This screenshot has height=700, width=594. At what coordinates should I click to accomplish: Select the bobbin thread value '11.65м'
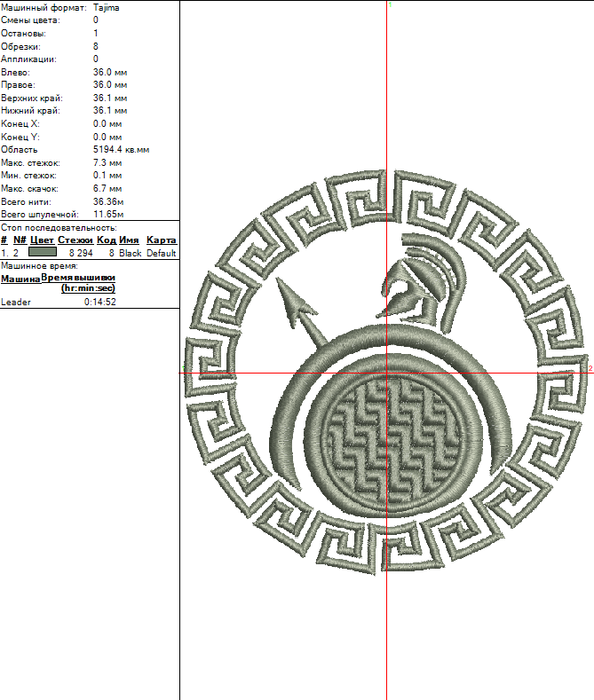pyautogui.click(x=108, y=215)
